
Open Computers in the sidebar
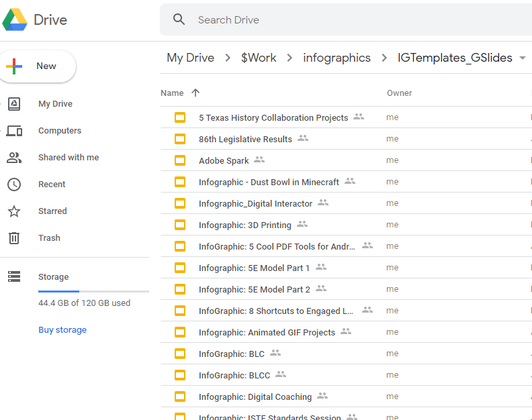pyautogui.click(x=60, y=131)
